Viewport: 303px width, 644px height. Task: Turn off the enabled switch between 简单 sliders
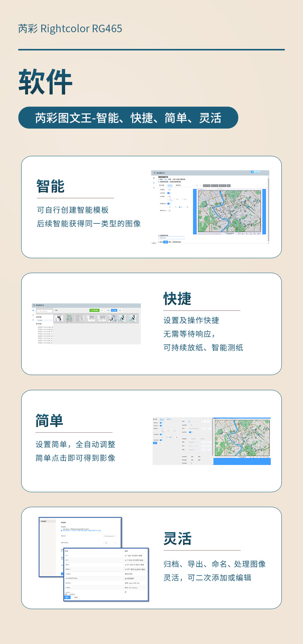click(191, 432)
